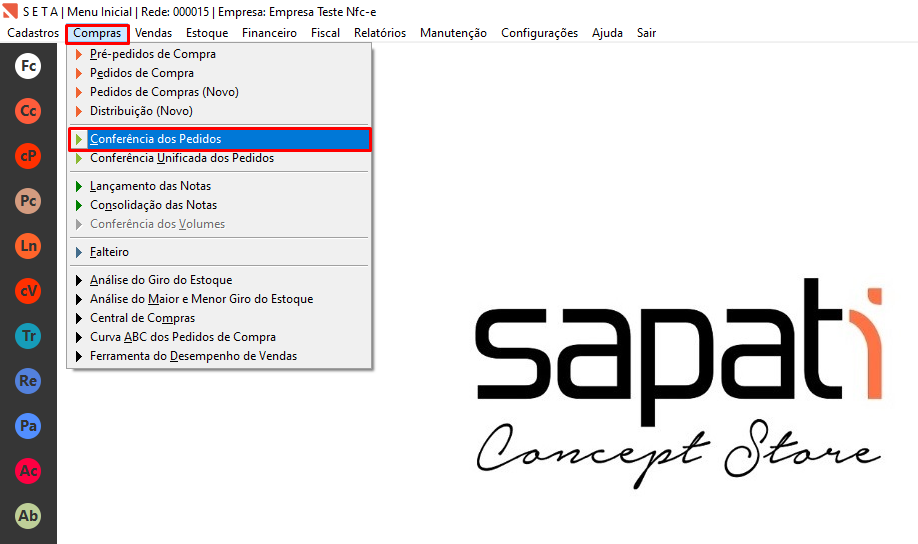Select Análise do Maior e Menor Giro
The width and height of the screenshot is (918, 544).
point(220,299)
